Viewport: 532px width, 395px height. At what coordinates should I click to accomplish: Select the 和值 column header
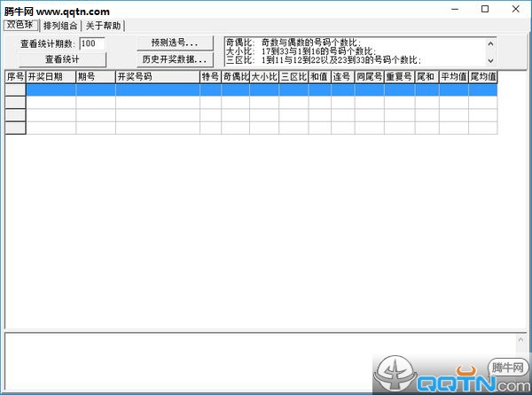point(319,77)
